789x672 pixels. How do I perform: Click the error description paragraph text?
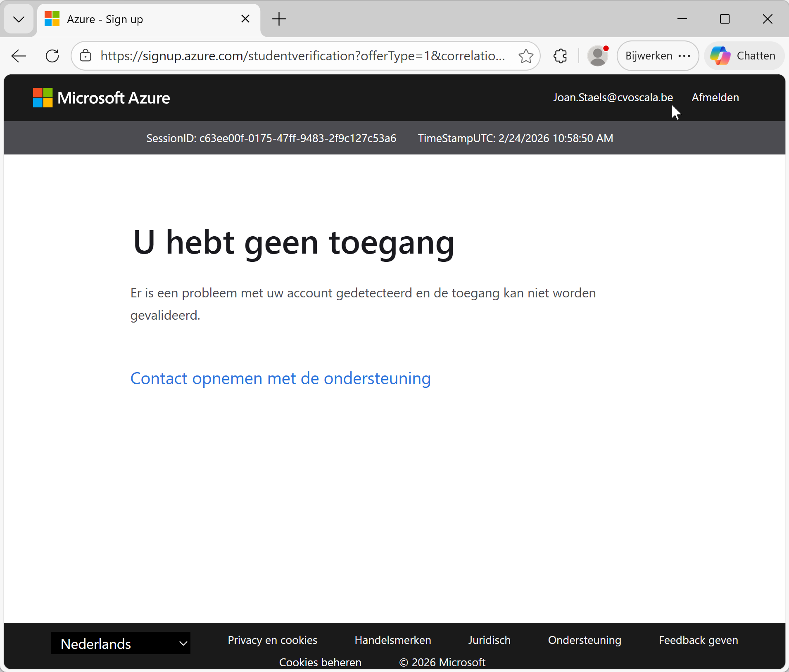(363, 304)
